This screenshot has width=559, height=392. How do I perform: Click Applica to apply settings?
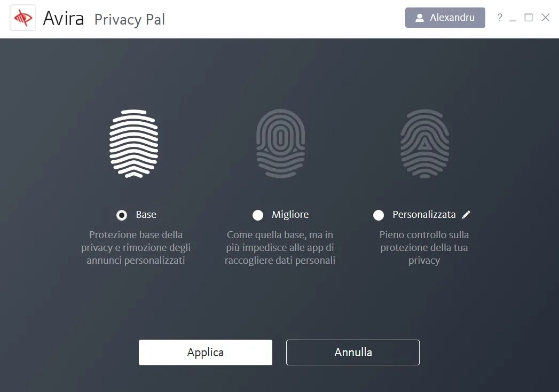pyautogui.click(x=206, y=352)
